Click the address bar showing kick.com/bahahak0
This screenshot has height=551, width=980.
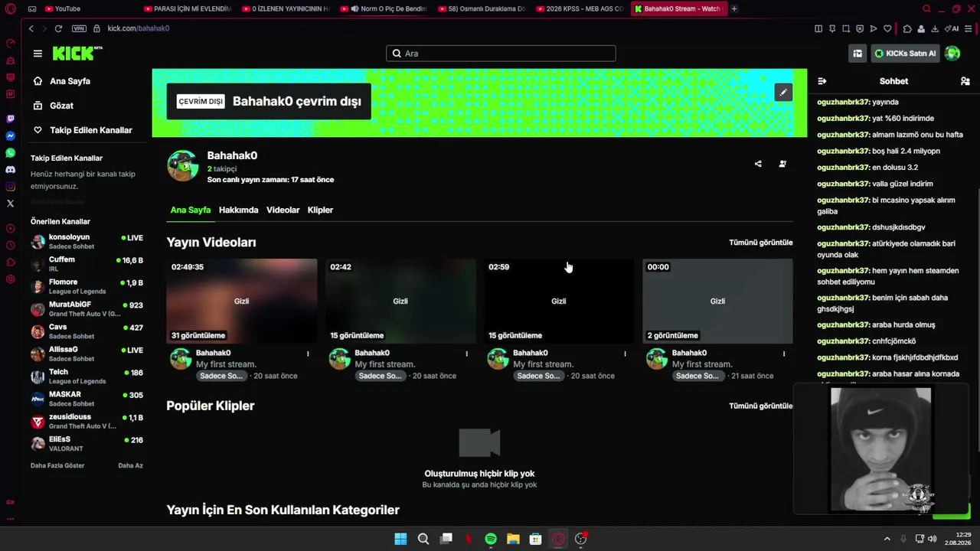point(139,28)
